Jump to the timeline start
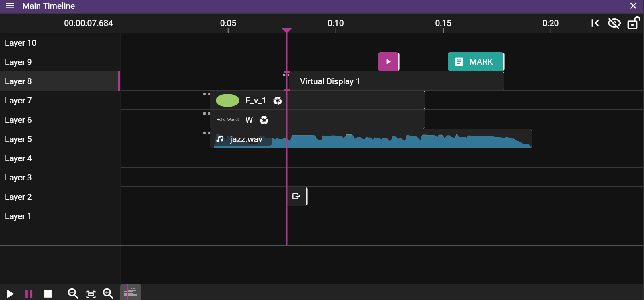Screen dimensions: 644x300 pos(595,23)
